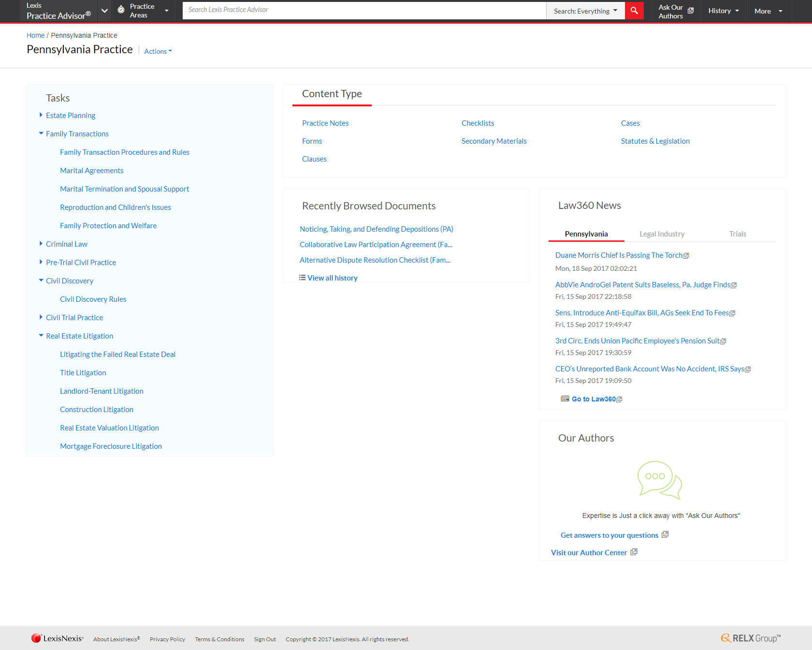
Task: Click Ask Our Authors in the header
Action: pos(670,11)
